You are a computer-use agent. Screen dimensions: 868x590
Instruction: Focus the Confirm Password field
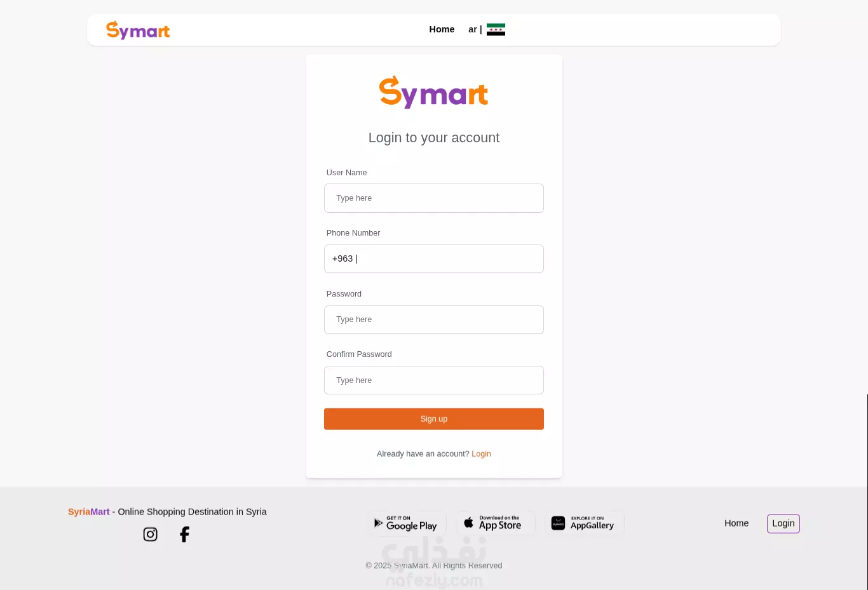pos(434,380)
